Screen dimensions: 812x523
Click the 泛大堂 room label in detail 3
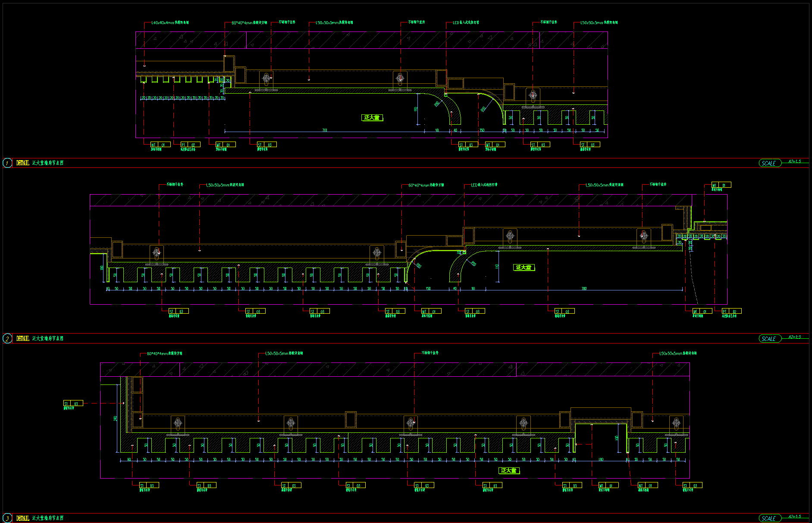509,470
